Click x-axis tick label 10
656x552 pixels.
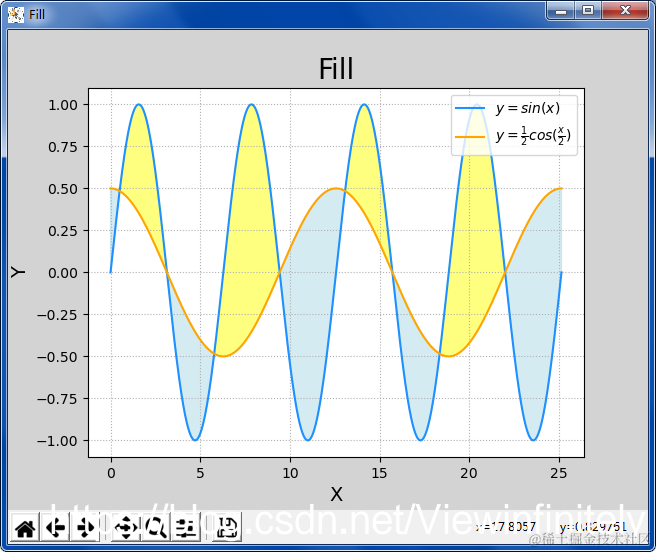pos(290,473)
